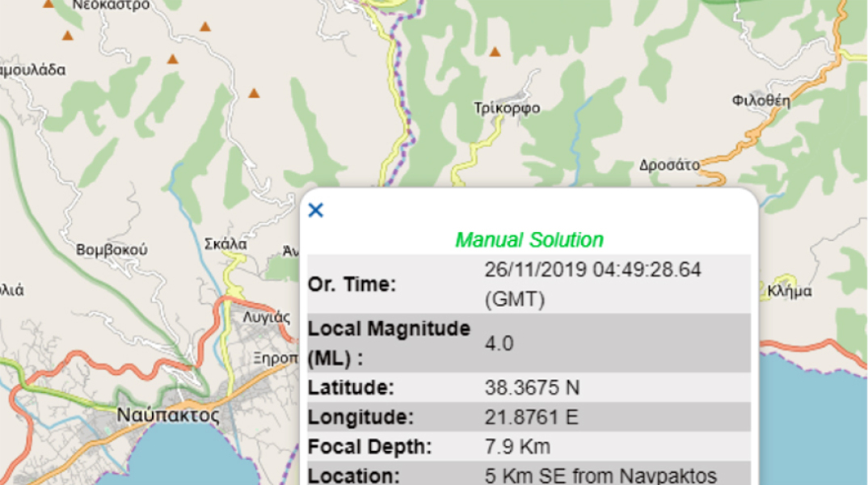The width and height of the screenshot is (868, 485).
Task: Close the earthquake info popup
Action: point(316,210)
